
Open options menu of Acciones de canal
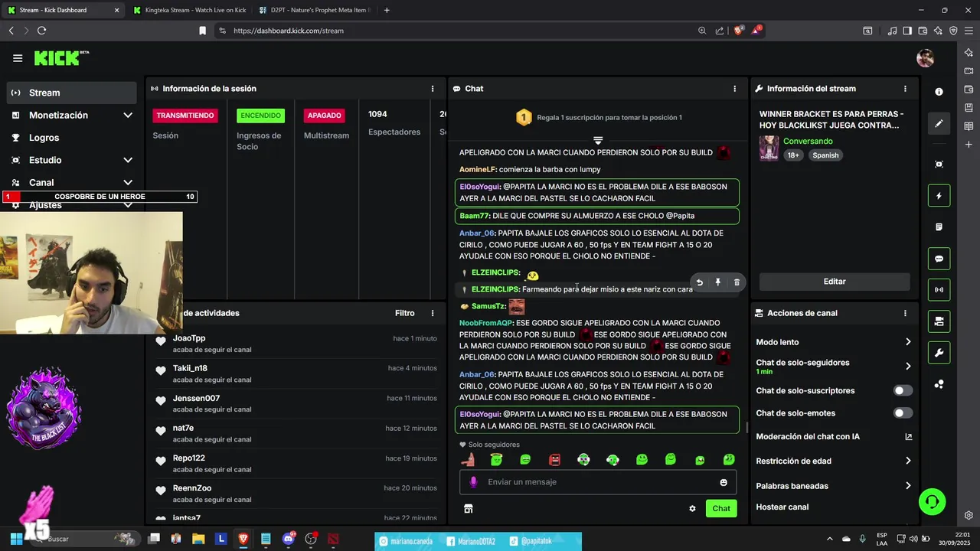[905, 313]
